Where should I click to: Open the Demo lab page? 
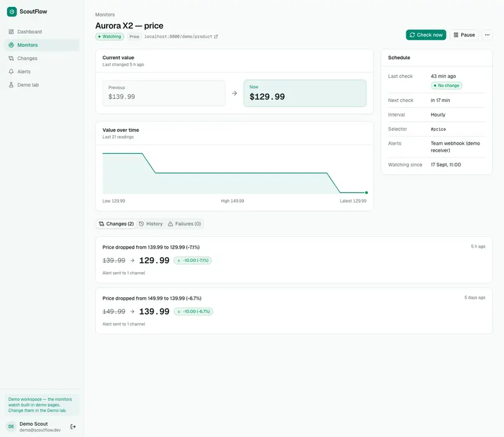42,85
